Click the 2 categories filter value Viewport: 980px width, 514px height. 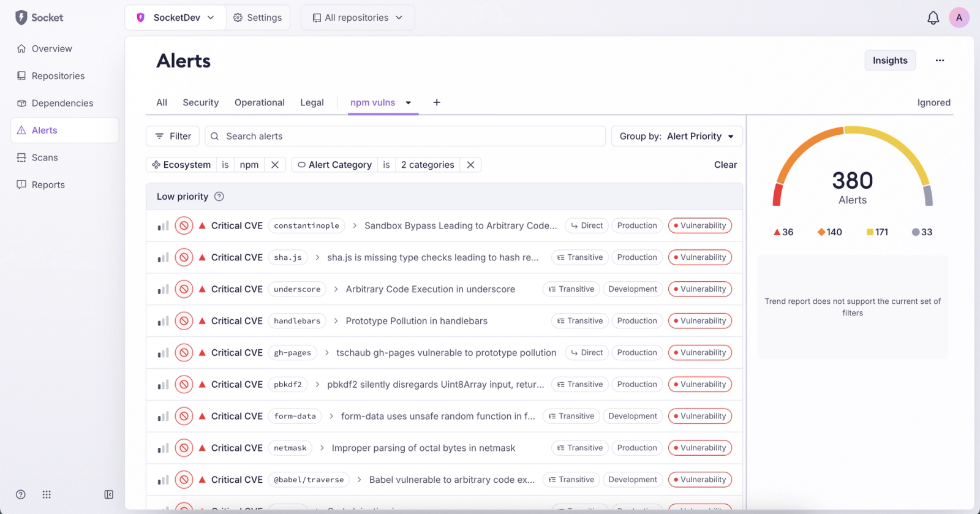coord(428,165)
